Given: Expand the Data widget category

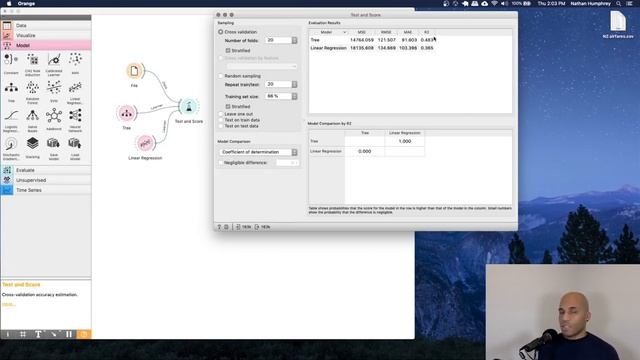Looking at the screenshot, I should pos(46,25).
